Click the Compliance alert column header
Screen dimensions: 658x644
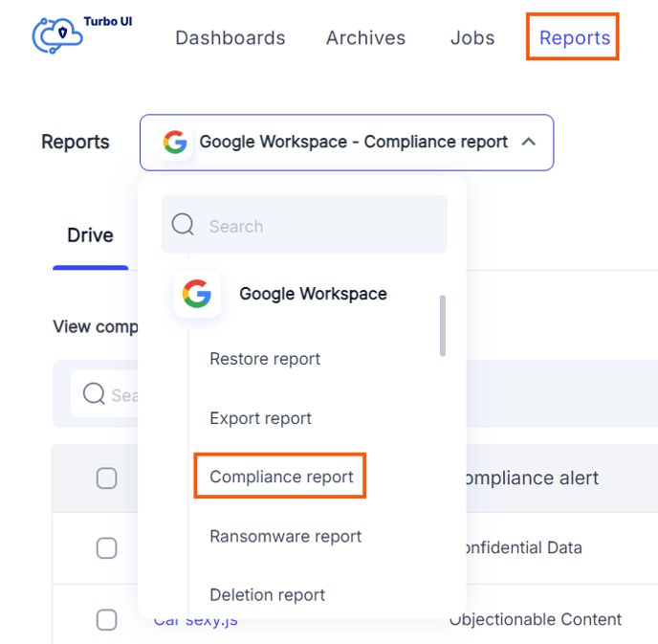click(x=532, y=478)
